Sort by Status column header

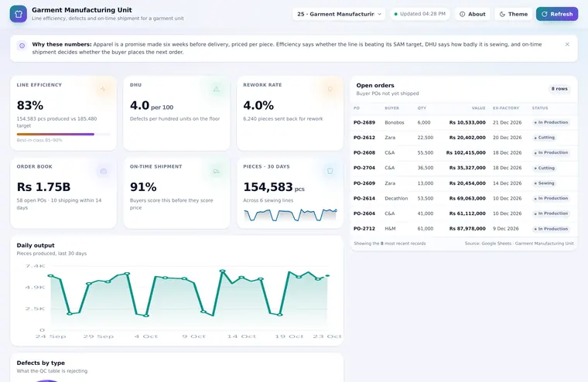coord(540,108)
